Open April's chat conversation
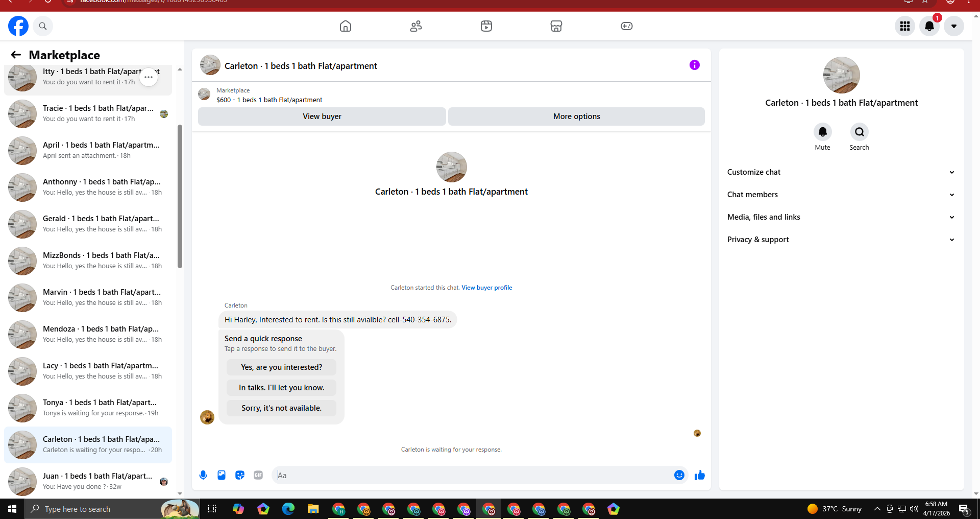Image resolution: width=980 pixels, height=519 pixels. pyautogui.click(x=88, y=150)
